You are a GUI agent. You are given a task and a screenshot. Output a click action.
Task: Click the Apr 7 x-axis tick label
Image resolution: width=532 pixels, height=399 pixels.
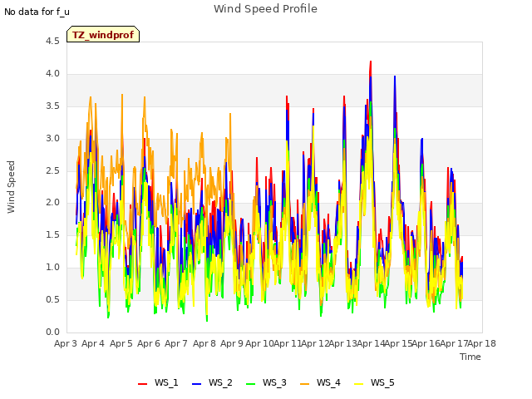tap(176, 343)
